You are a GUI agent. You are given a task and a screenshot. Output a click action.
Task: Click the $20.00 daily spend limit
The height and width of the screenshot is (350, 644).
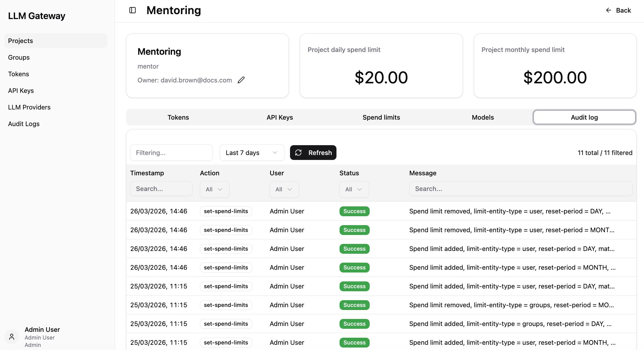coord(381,77)
